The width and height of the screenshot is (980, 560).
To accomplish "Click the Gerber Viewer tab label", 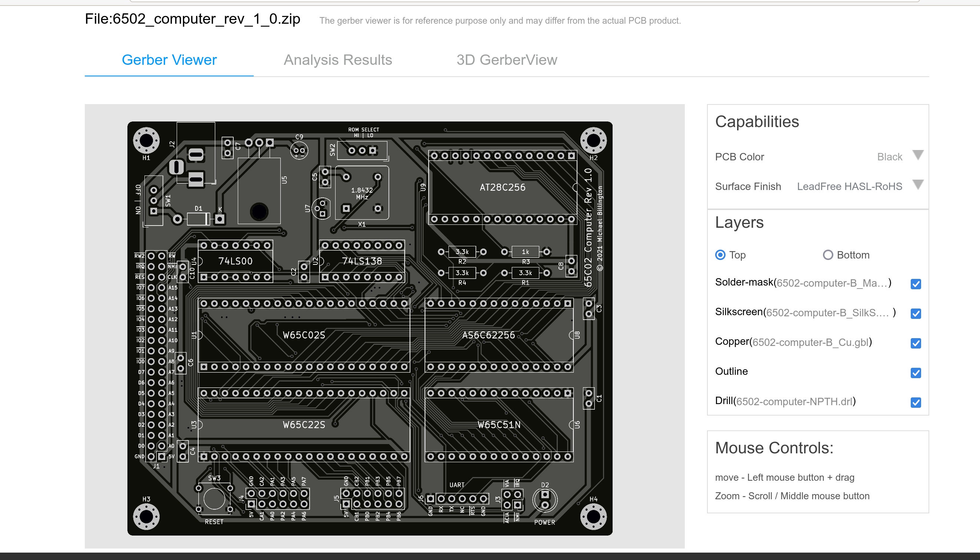I will click(169, 60).
